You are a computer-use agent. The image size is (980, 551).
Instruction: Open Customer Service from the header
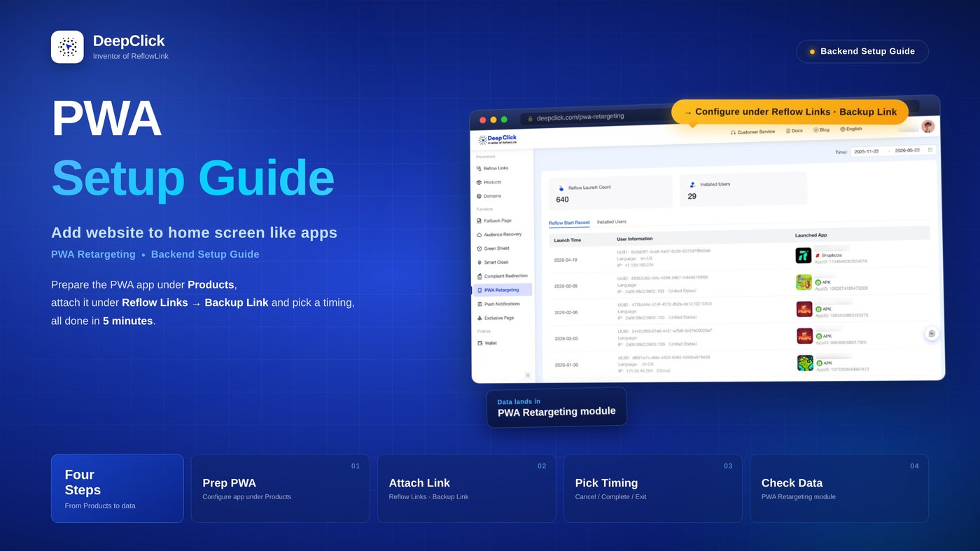752,132
